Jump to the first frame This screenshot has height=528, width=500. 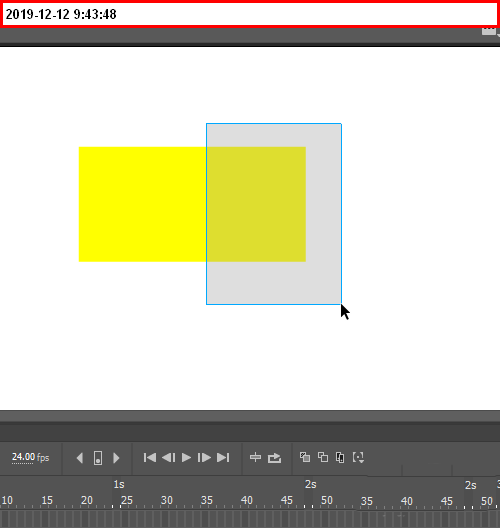pos(149,458)
